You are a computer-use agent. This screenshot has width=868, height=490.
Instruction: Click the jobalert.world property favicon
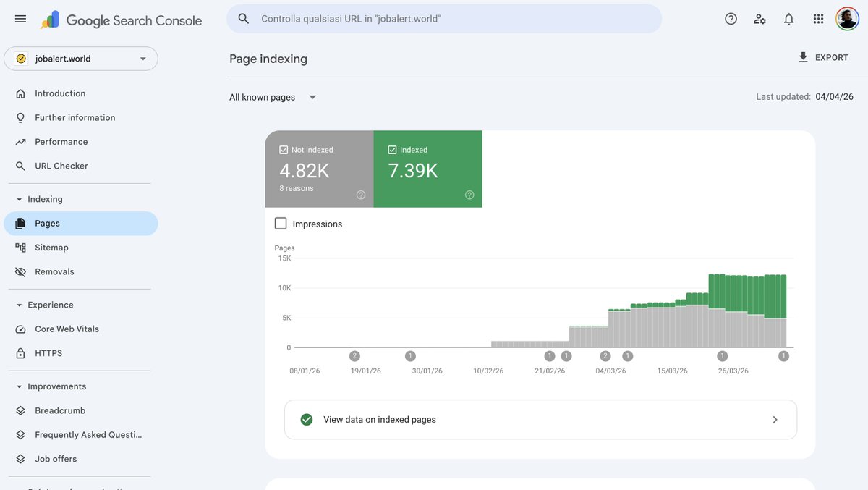[x=21, y=59]
